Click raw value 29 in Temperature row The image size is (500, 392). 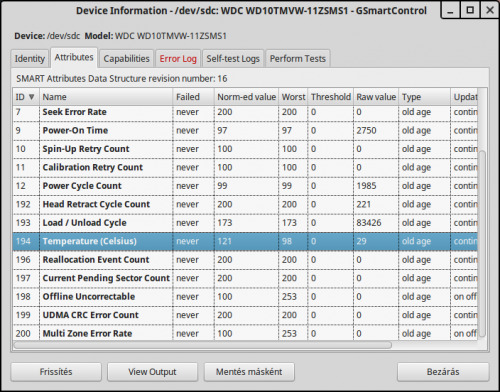[361, 241]
